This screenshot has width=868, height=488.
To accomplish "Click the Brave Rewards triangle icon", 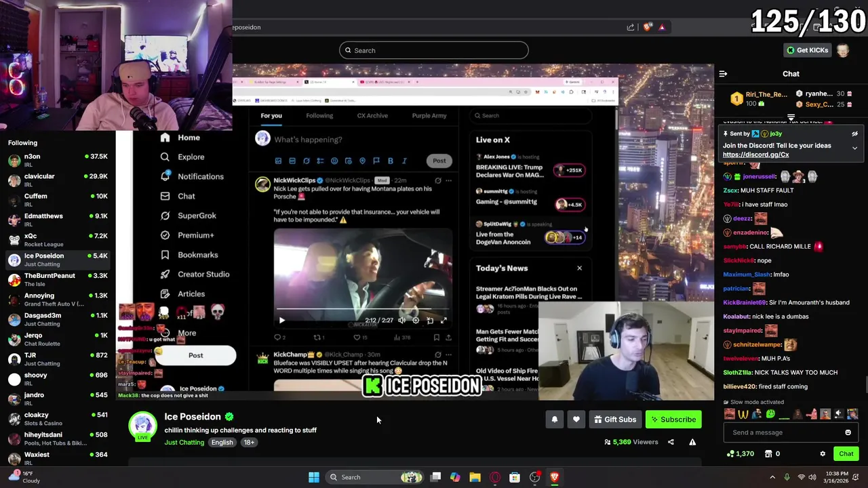I will click(662, 27).
